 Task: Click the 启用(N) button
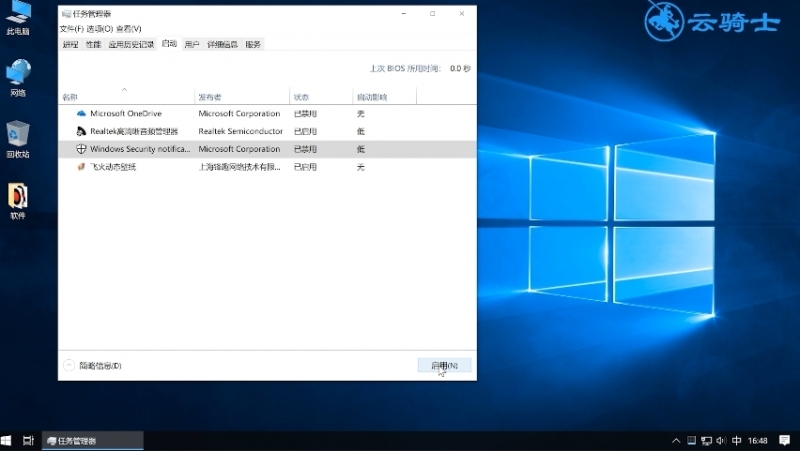(444, 365)
